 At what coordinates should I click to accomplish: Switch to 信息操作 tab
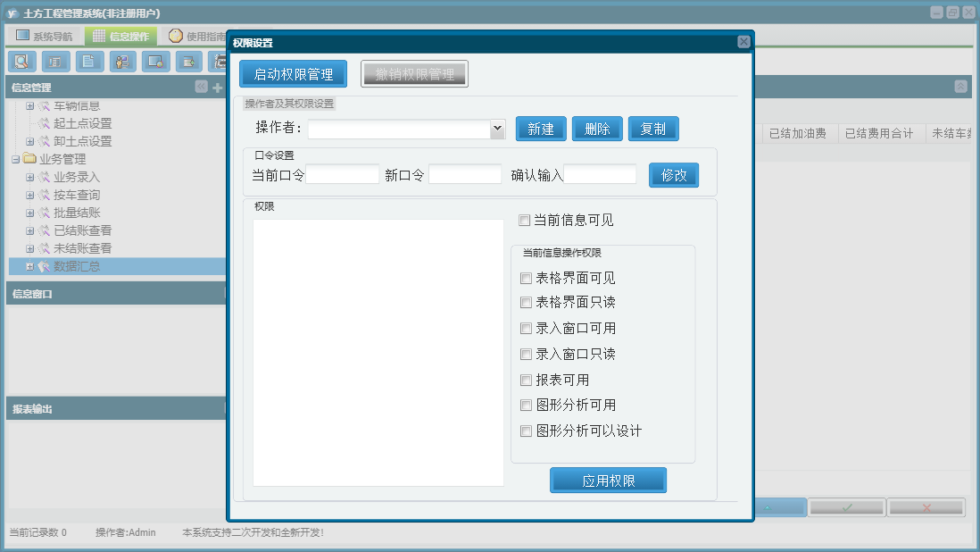coord(121,37)
